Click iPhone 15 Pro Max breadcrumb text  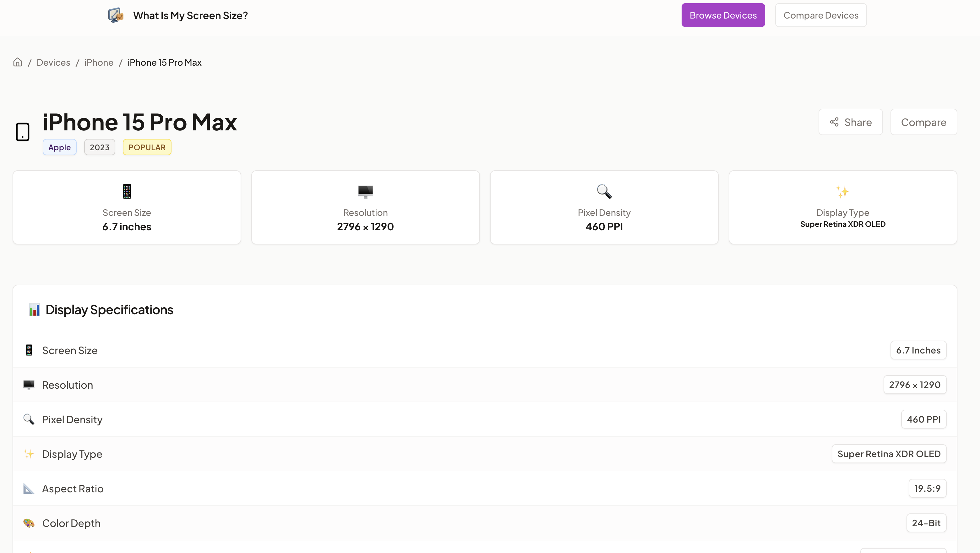(x=164, y=63)
